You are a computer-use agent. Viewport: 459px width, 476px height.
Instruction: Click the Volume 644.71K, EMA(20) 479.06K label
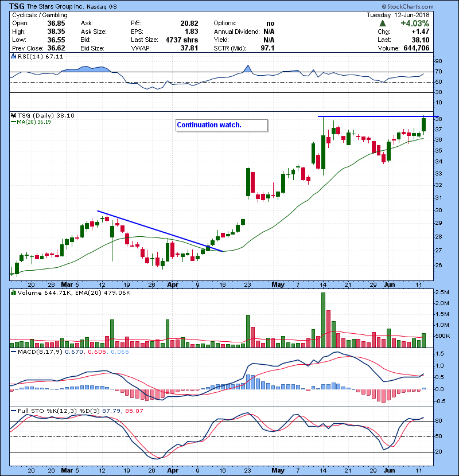(x=74, y=292)
